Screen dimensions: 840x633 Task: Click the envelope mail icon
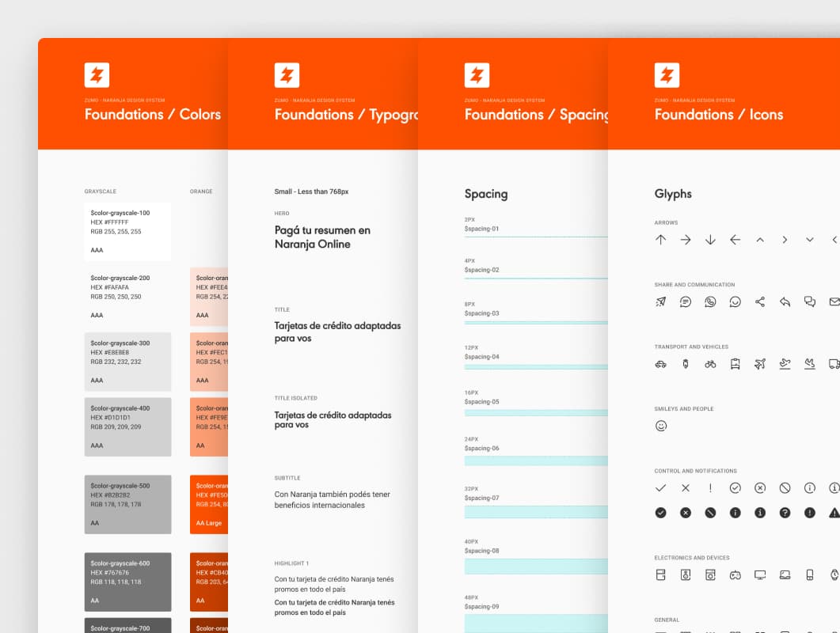[835, 301]
